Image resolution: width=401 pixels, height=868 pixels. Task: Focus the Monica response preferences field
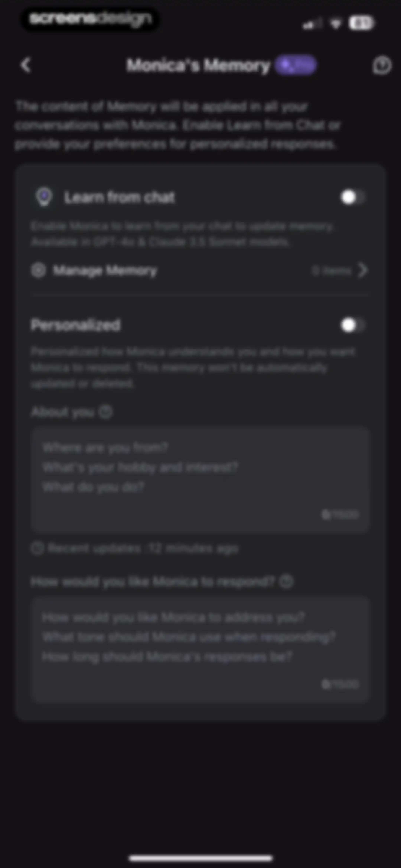pos(200,649)
